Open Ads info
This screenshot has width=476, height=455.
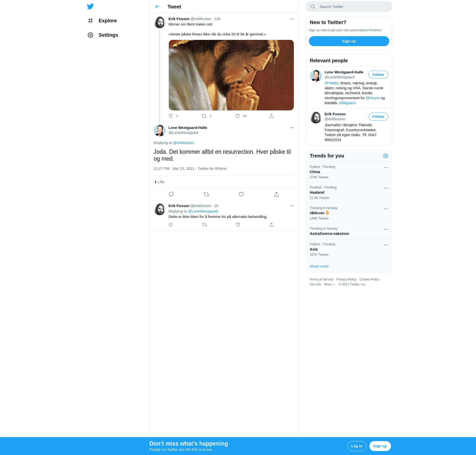(315, 284)
